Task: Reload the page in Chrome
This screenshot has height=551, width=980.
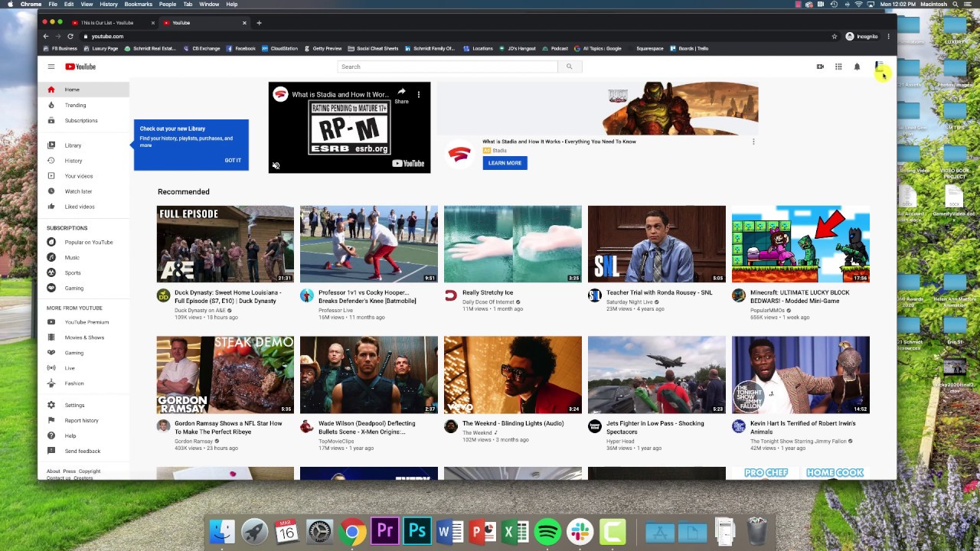Action: coord(70,36)
